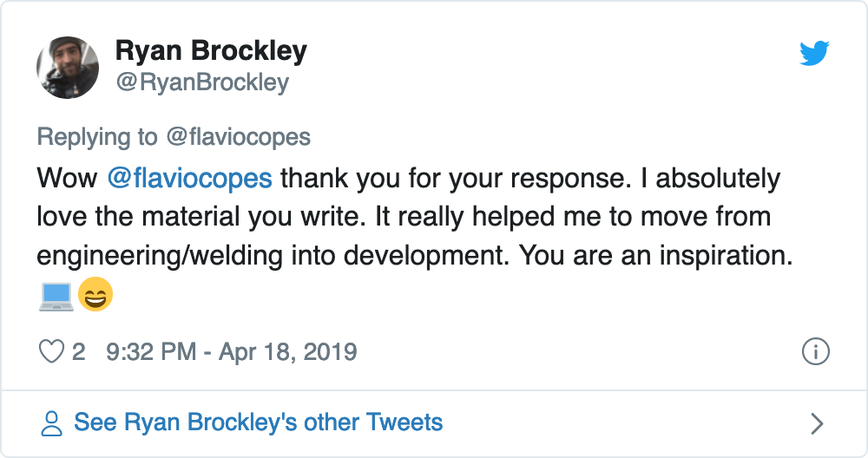Click the Ryan Brockley display name
Image resolution: width=868 pixels, height=458 pixels.
pos(211,52)
